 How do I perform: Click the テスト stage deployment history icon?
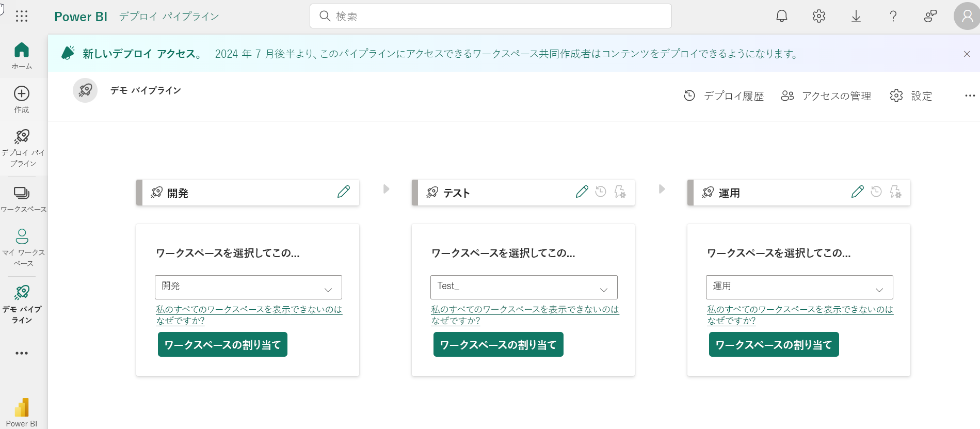coord(601,192)
